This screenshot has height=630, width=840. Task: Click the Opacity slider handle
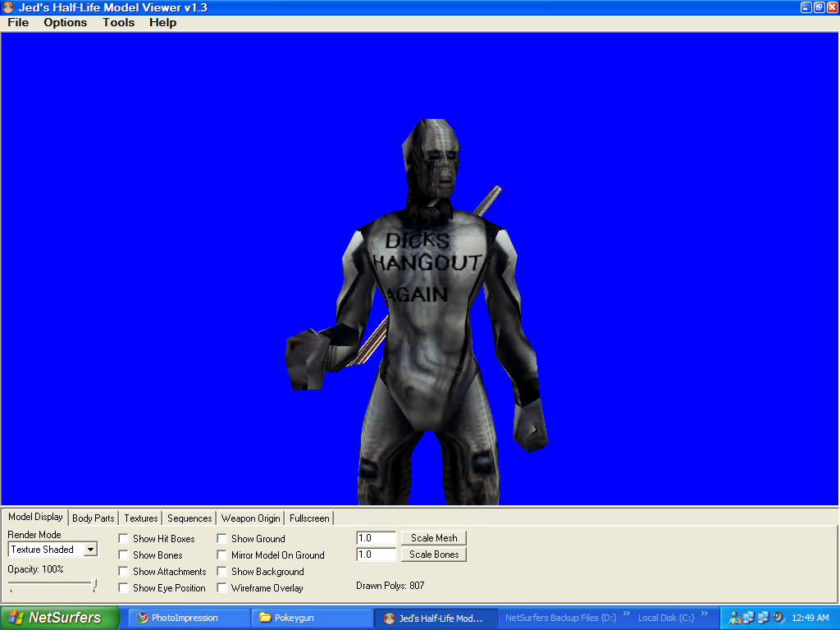click(x=94, y=585)
